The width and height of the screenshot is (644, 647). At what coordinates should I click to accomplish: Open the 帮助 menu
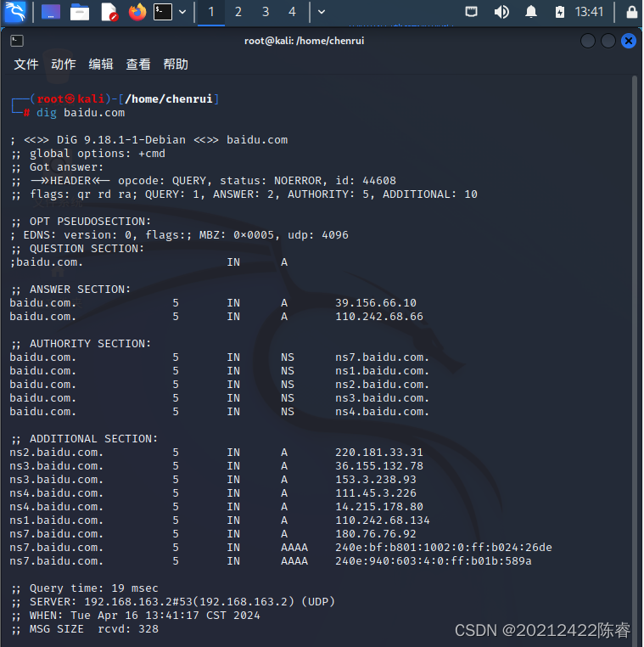pyautogui.click(x=176, y=65)
